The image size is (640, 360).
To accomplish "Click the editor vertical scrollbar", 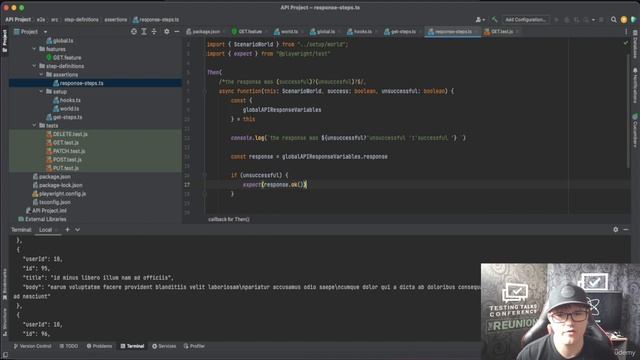I will [x=628, y=110].
